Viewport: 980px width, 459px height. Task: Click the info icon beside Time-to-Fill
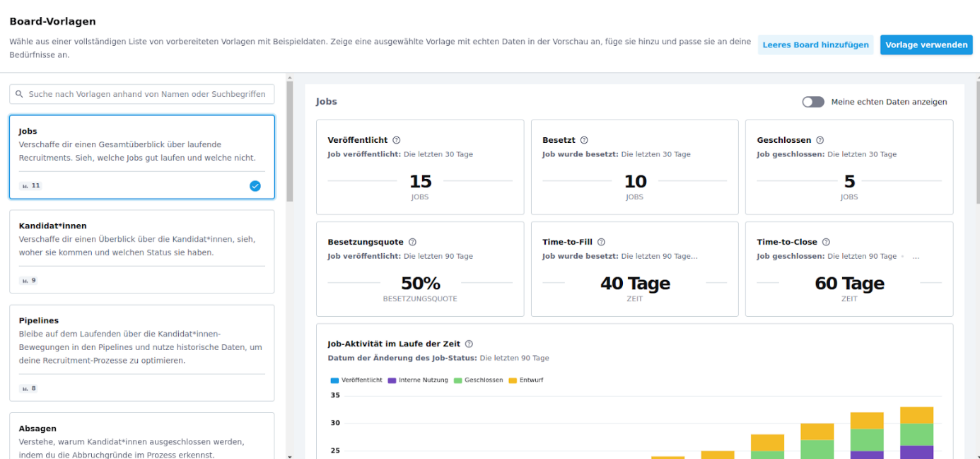pyautogui.click(x=600, y=242)
